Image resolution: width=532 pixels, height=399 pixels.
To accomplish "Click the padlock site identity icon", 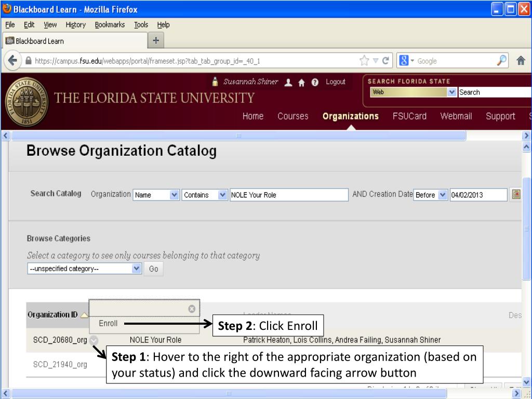I will 29,61.
